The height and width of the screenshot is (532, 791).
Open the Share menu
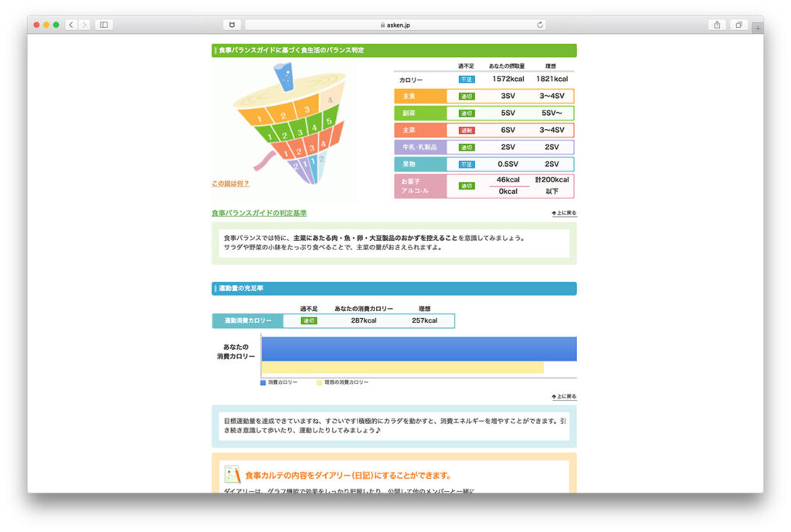pos(717,25)
